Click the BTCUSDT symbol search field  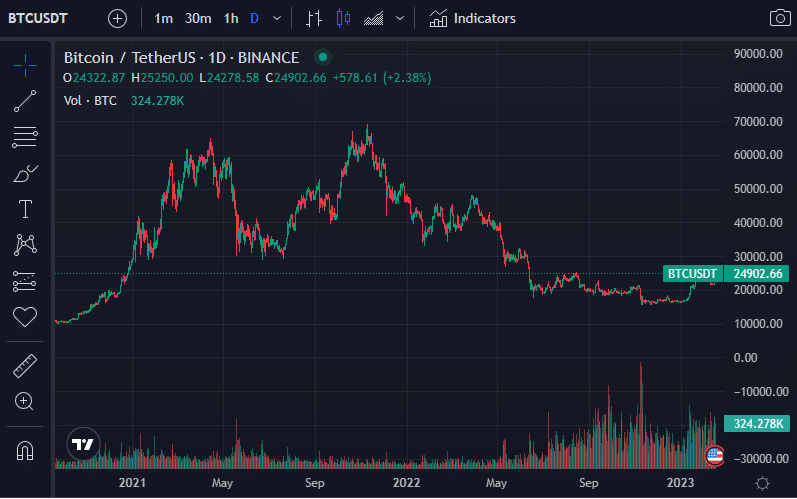pyautogui.click(x=38, y=19)
